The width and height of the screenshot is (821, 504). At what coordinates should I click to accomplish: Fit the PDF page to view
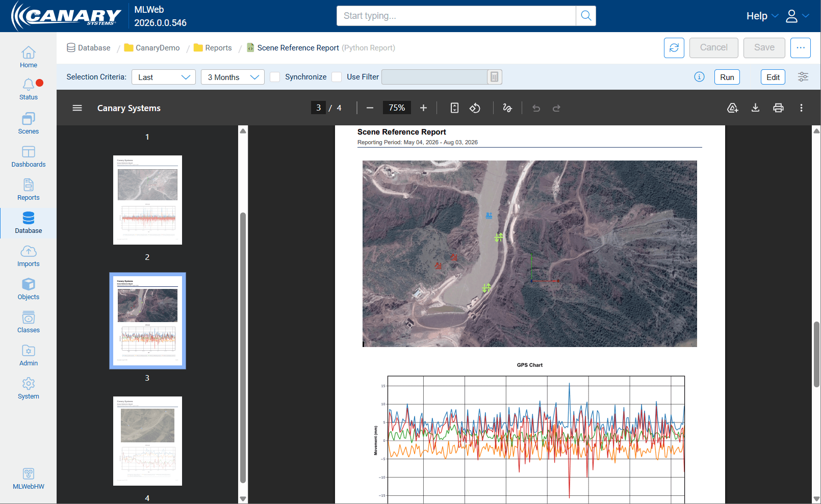pyautogui.click(x=454, y=108)
